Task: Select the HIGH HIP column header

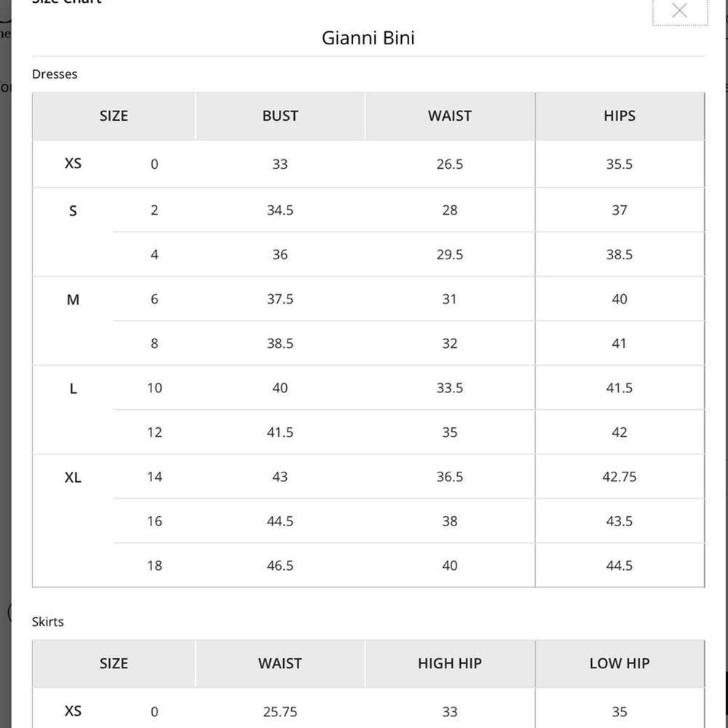Action: 450,663
